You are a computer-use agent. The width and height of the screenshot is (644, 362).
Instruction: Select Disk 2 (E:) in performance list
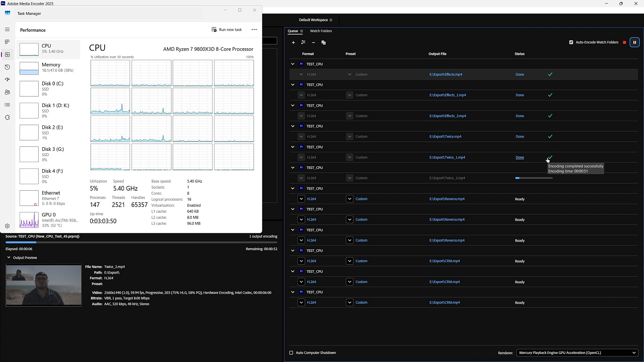48,132
